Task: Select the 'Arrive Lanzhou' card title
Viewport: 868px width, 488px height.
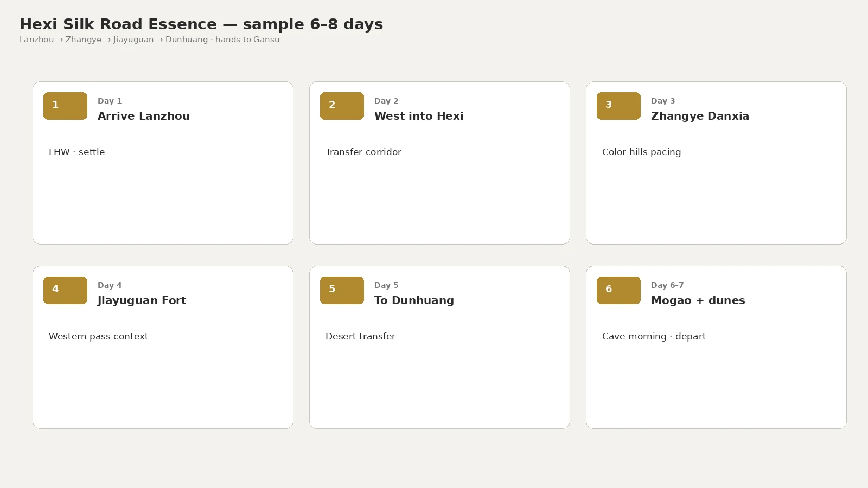Action: 144,116
